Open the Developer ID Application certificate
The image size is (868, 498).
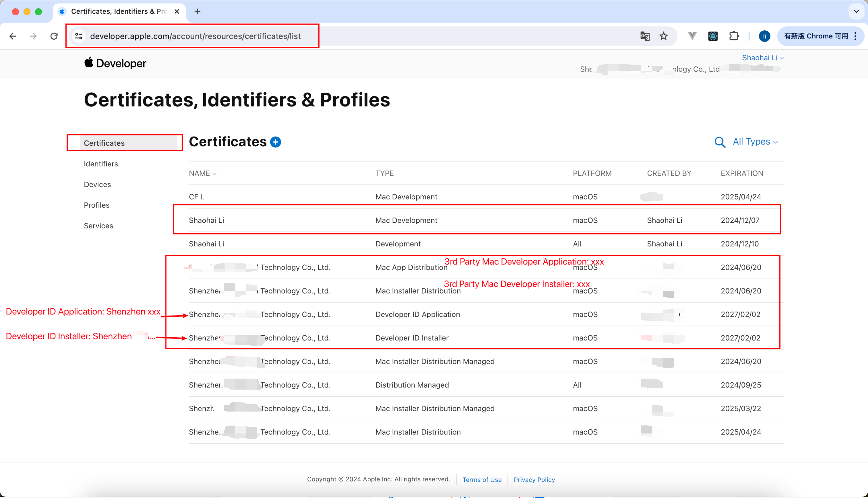click(486, 314)
